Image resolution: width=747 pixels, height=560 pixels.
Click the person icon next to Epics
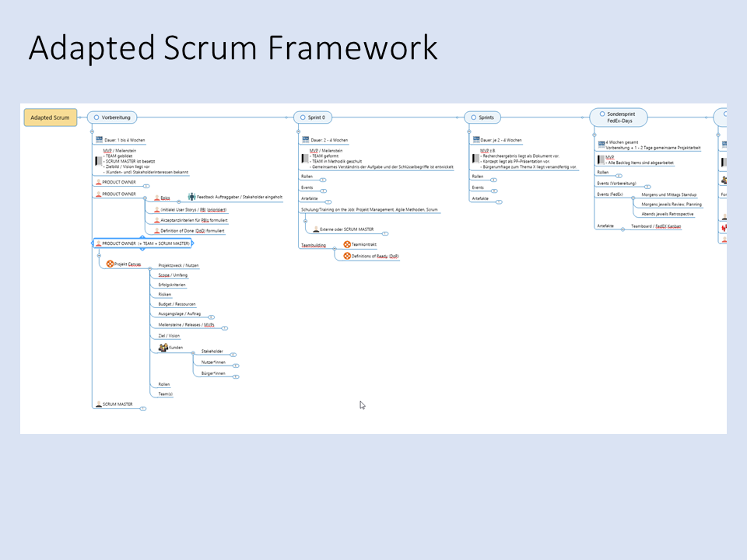coord(156,198)
